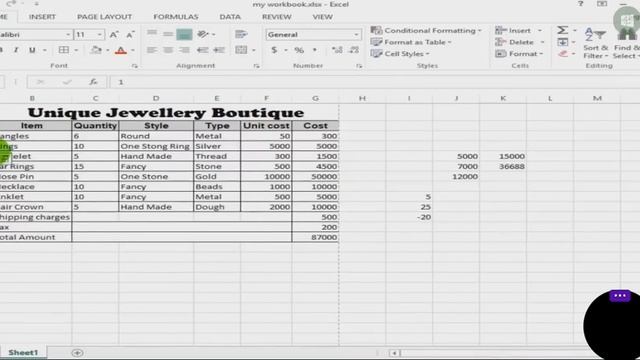Open the Font dialog launcher
Image resolution: width=640 pixels, height=360 pixels.
[x=135, y=66]
